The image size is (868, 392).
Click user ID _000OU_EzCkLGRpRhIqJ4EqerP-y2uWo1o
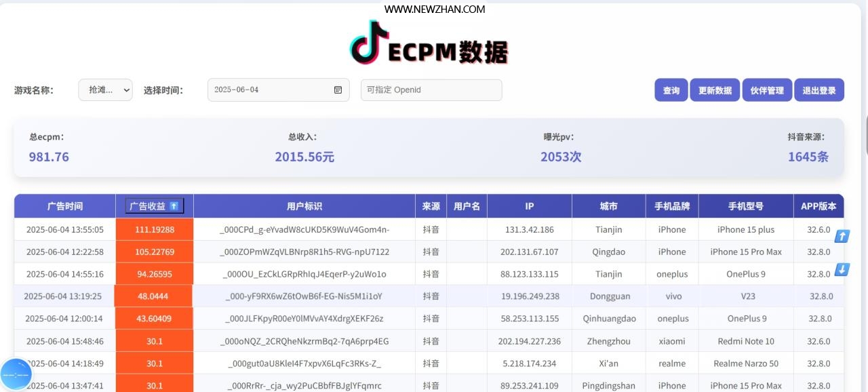[304, 275]
